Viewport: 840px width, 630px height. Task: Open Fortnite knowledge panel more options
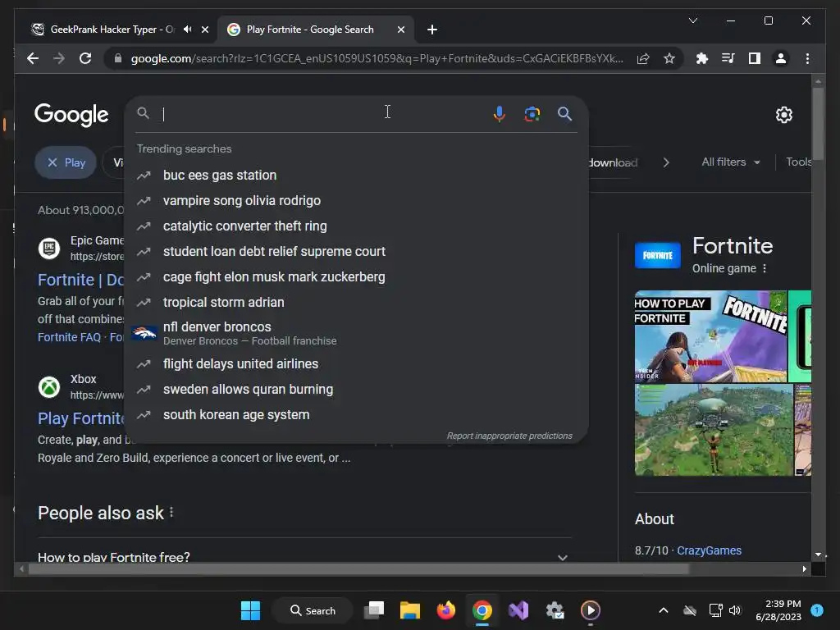pyautogui.click(x=765, y=268)
